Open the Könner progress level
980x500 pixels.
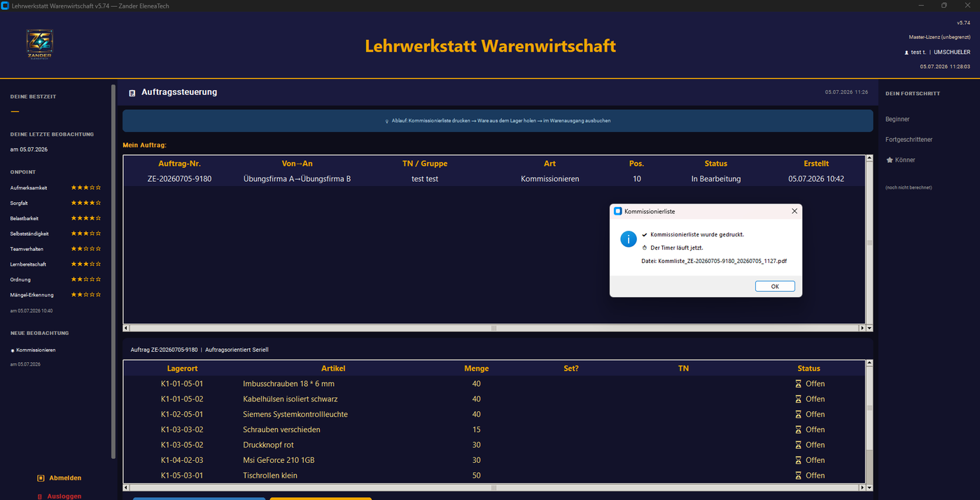click(x=905, y=160)
